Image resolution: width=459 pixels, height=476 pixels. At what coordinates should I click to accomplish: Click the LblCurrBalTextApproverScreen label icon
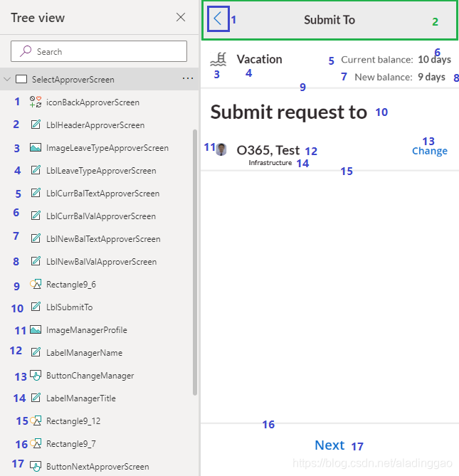click(36, 193)
